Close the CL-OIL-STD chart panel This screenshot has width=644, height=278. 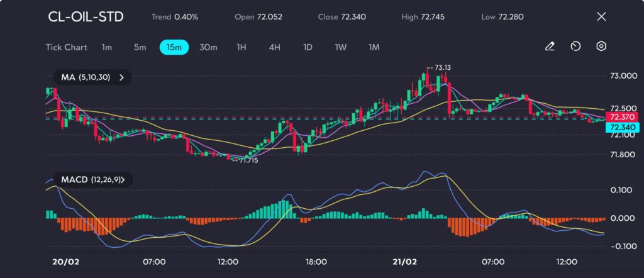tap(601, 17)
